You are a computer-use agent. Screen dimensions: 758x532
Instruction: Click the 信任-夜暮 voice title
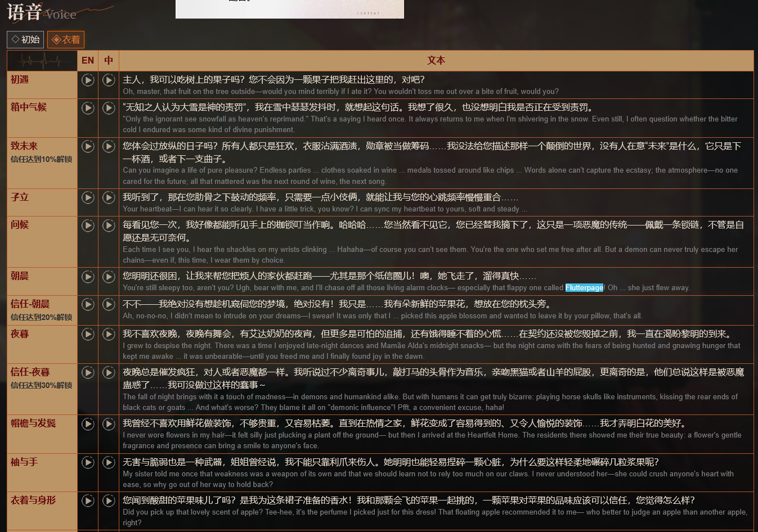tap(30, 372)
